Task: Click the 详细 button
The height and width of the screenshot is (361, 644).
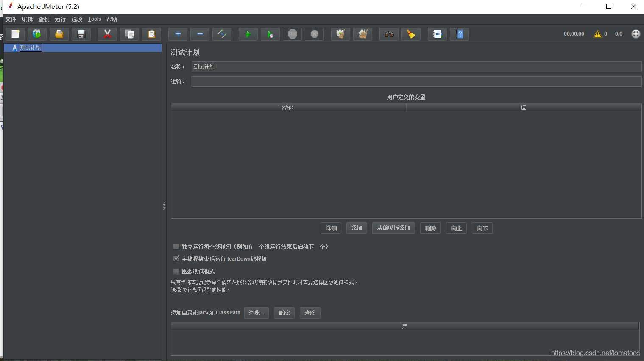Action: [x=331, y=228]
